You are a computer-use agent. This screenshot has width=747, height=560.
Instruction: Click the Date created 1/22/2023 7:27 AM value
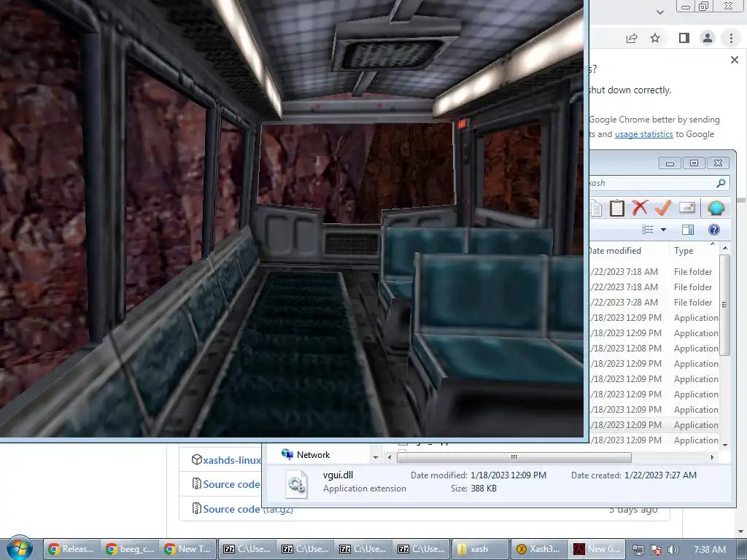pyautogui.click(x=660, y=475)
